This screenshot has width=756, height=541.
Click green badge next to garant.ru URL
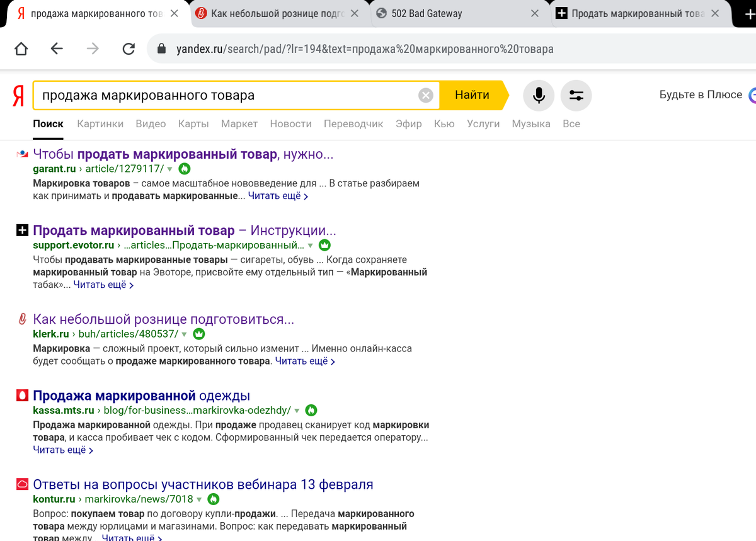(x=184, y=169)
